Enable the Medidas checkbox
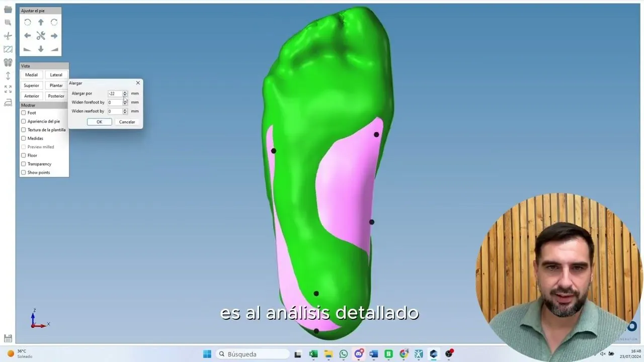 point(23,138)
